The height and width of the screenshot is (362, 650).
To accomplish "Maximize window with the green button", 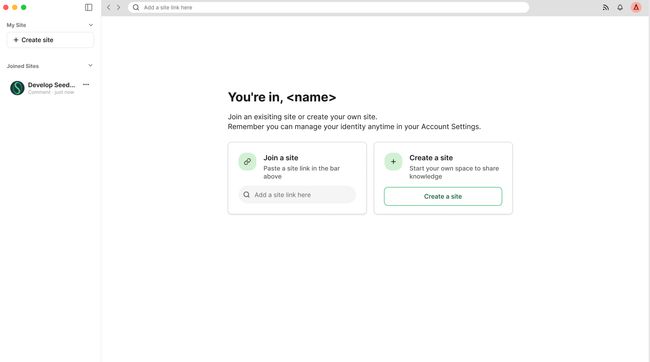I will [24, 7].
